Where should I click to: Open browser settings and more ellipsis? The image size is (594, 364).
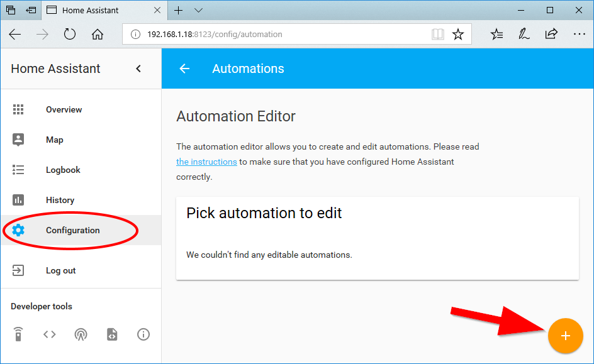coord(580,35)
